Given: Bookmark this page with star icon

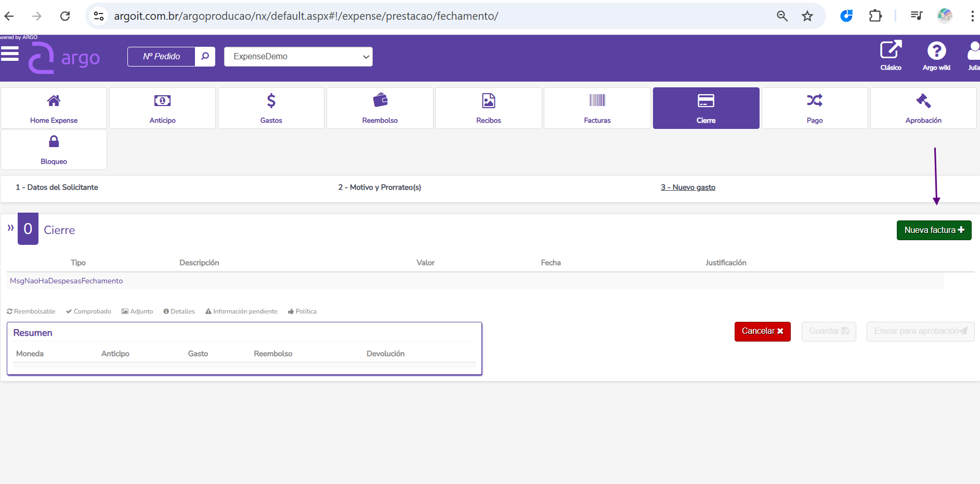Looking at the screenshot, I should click(x=807, y=16).
